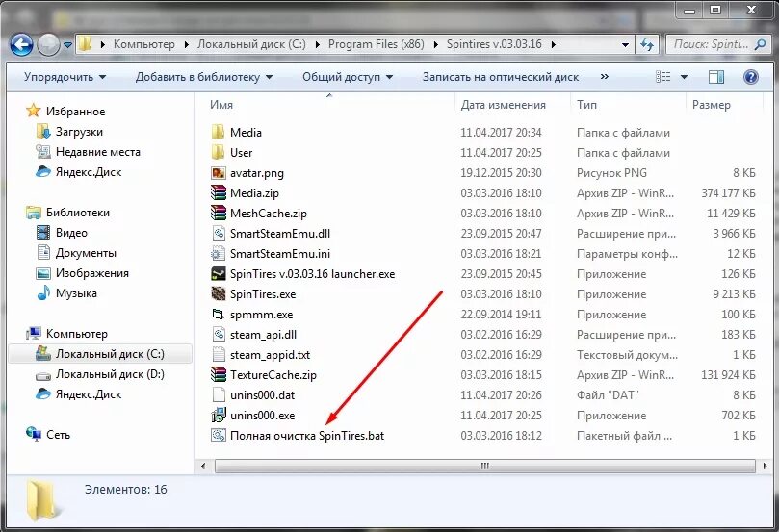Open address bar history dropdown arrow
The image size is (779, 532).
click(625, 45)
